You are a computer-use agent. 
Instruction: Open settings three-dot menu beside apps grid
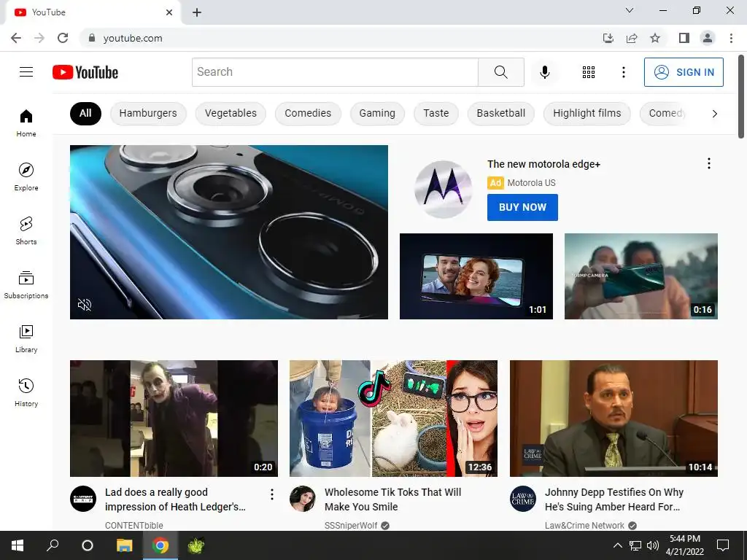(623, 72)
